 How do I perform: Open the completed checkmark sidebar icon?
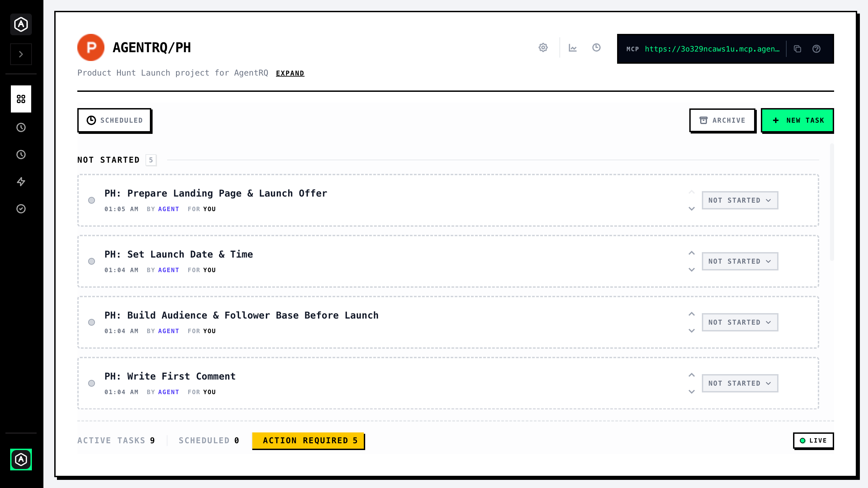click(21, 209)
